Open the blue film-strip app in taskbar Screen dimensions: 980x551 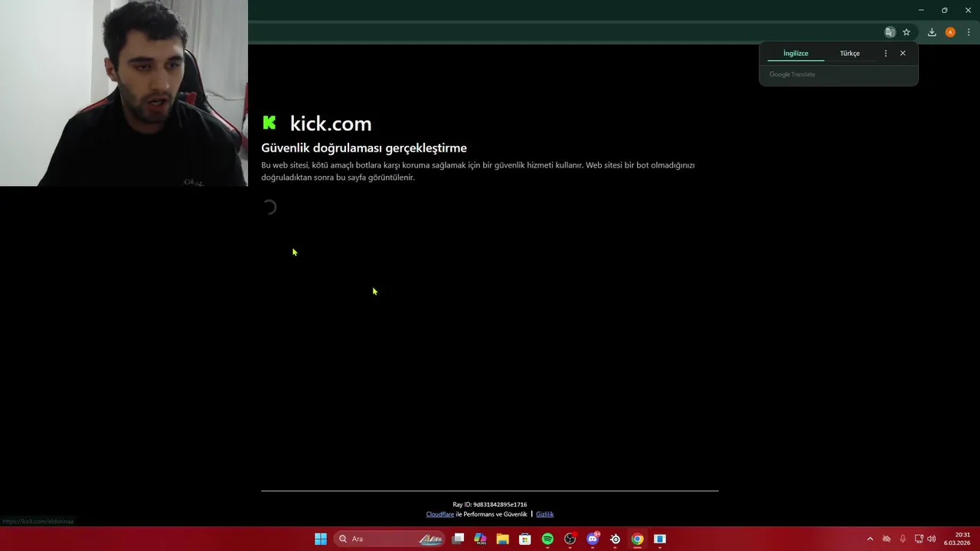coord(660,539)
